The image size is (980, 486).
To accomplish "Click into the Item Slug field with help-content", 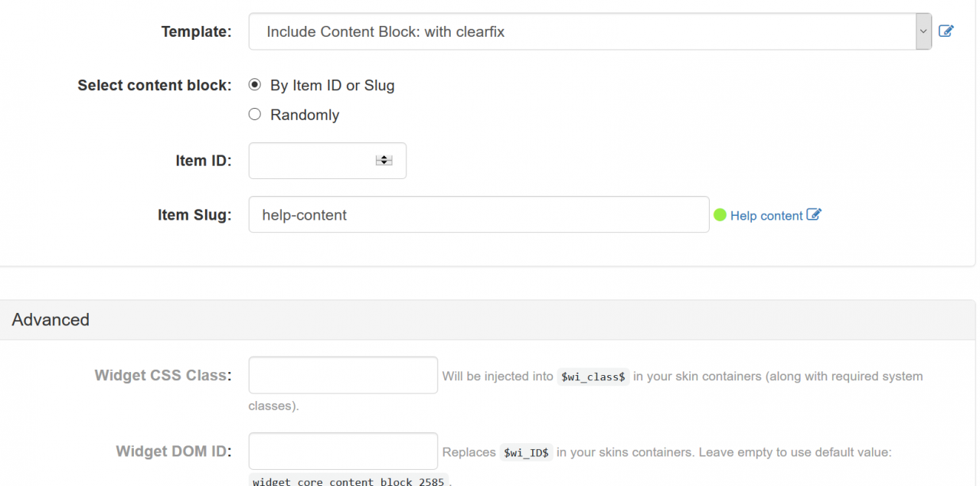I will [x=479, y=214].
